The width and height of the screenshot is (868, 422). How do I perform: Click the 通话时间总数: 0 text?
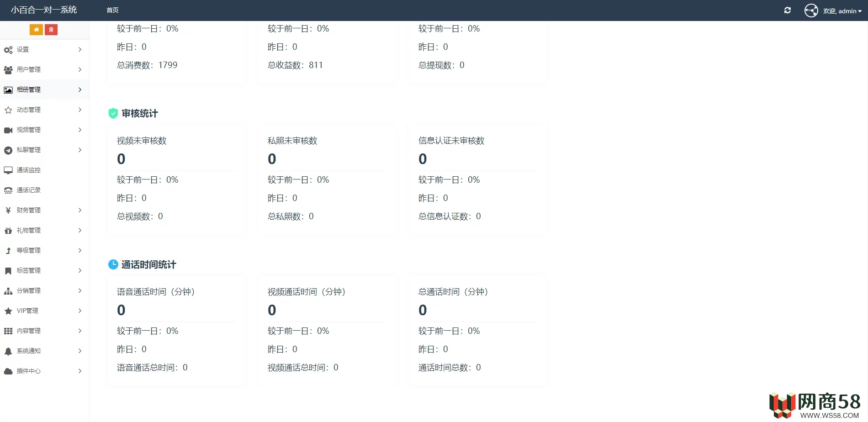450,368
